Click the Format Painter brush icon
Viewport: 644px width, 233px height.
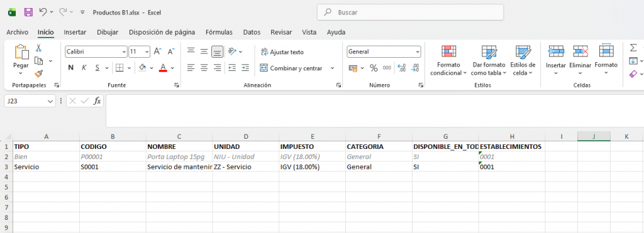[x=38, y=73]
